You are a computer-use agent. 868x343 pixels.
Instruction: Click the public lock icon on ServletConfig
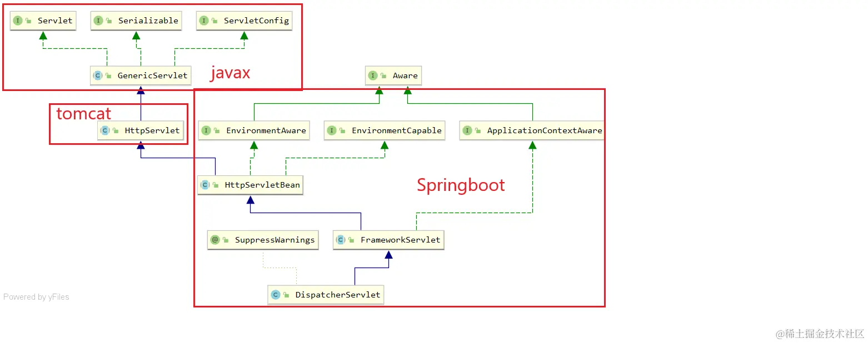214,21
